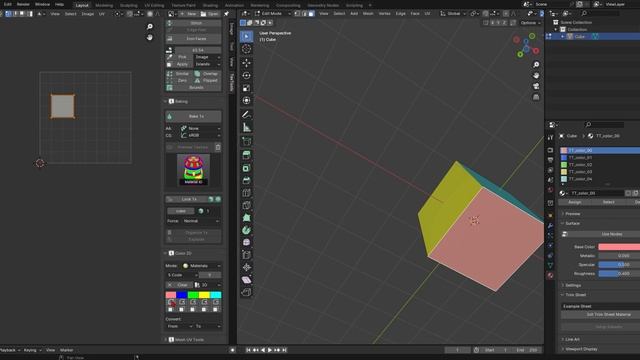Toggle camera view icon in viewport
This screenshot has width=640, height=360.
click(536, 86)
